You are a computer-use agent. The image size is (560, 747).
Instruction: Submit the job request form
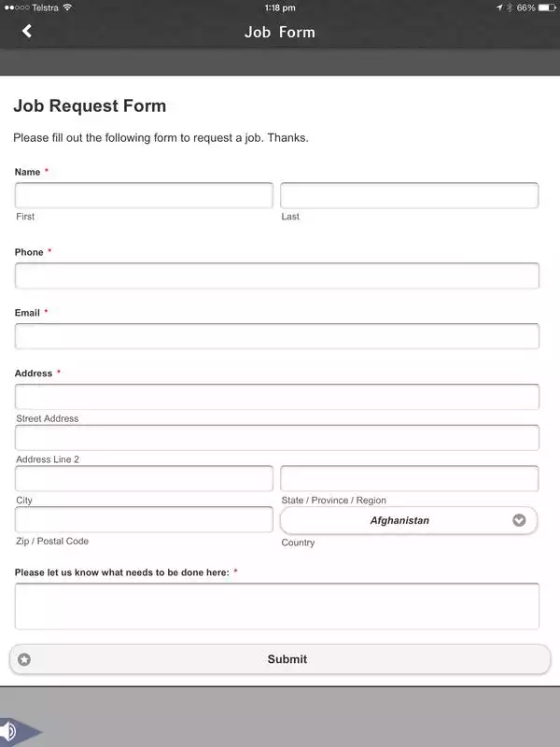[280, 659]
